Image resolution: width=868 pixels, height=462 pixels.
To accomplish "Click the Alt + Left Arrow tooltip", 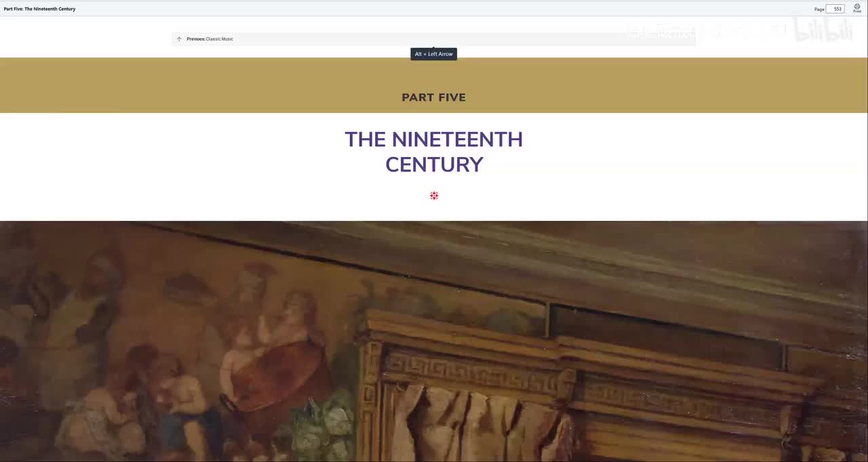I will click(x=433, y=54).
